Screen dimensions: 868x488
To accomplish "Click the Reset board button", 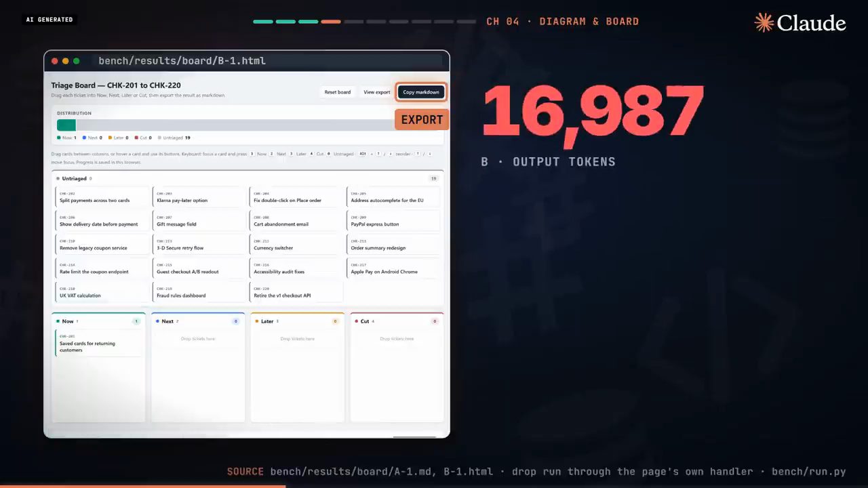I will pos(337,92).
